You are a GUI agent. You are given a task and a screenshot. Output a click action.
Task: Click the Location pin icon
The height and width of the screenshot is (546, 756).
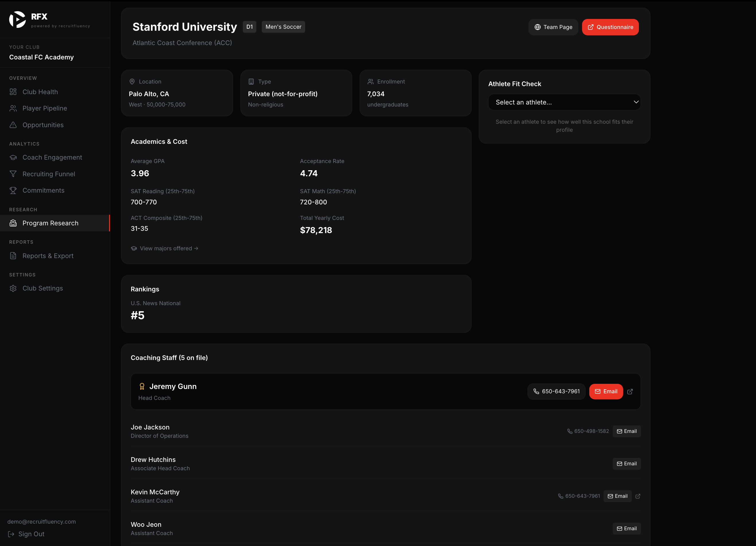click(x=132, y=82)
